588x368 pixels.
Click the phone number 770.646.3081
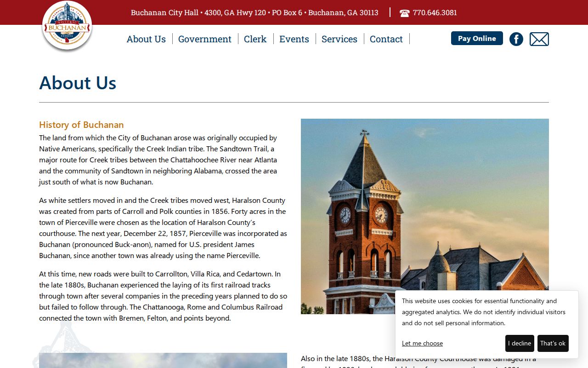(x=435, y=13)
